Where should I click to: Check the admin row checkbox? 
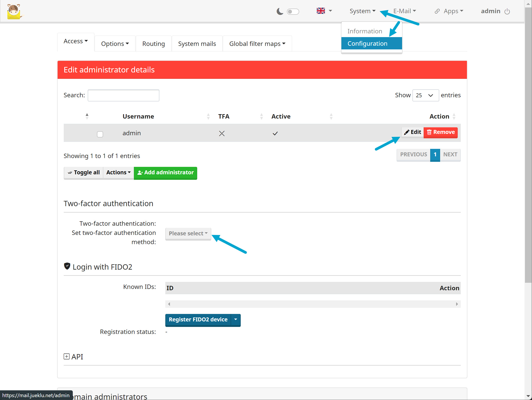[100, 134]
